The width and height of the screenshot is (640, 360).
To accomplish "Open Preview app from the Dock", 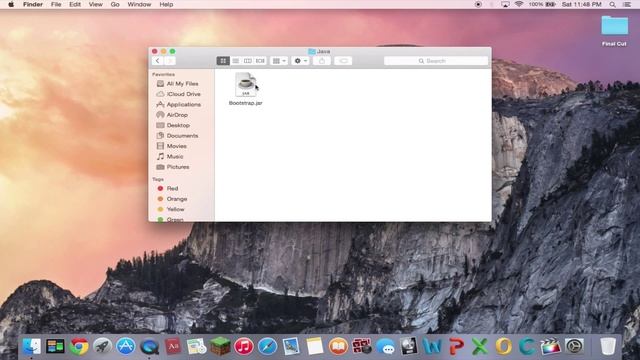I will pyautogui.click(x=291, y=347).
